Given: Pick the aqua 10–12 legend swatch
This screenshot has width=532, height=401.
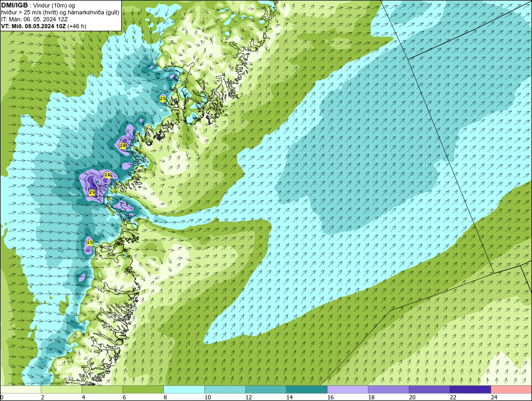Looking at the screenshot, I should [x=225, y=389].
